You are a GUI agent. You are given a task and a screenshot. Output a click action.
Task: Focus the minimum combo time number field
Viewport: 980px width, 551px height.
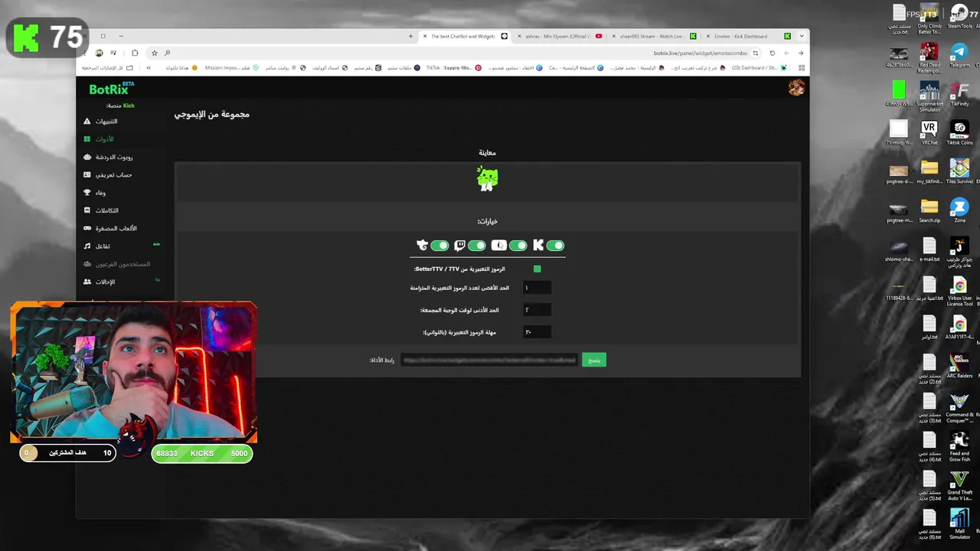point(537,310)
